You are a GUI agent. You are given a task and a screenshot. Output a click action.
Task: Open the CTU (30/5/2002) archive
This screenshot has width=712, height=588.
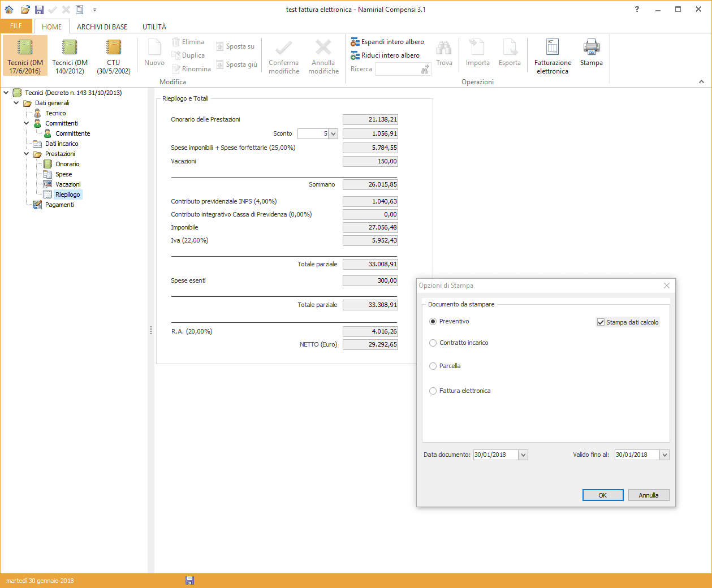click(113, 55)
